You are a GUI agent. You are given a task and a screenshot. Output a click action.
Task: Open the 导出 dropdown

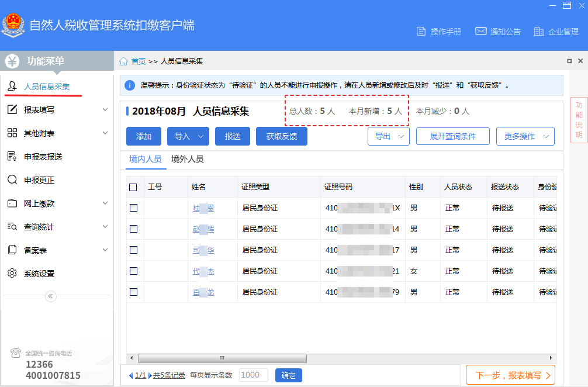[389, 136]
